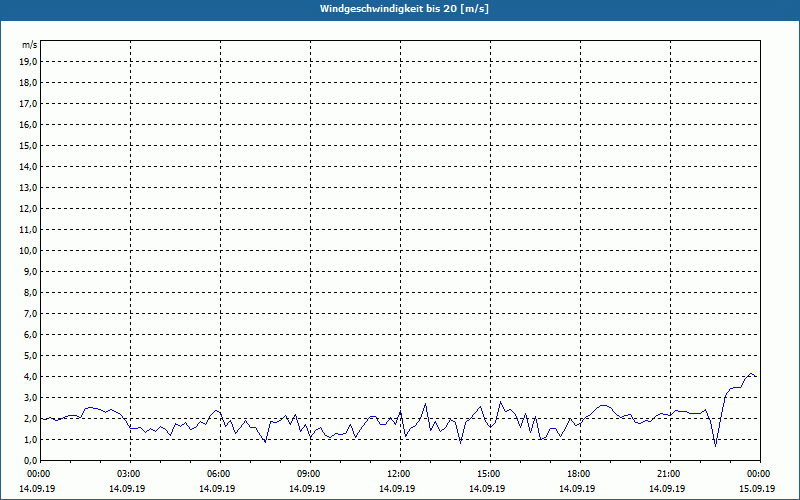Click the '14.09.19' date under 12:00

pos(397,488)
